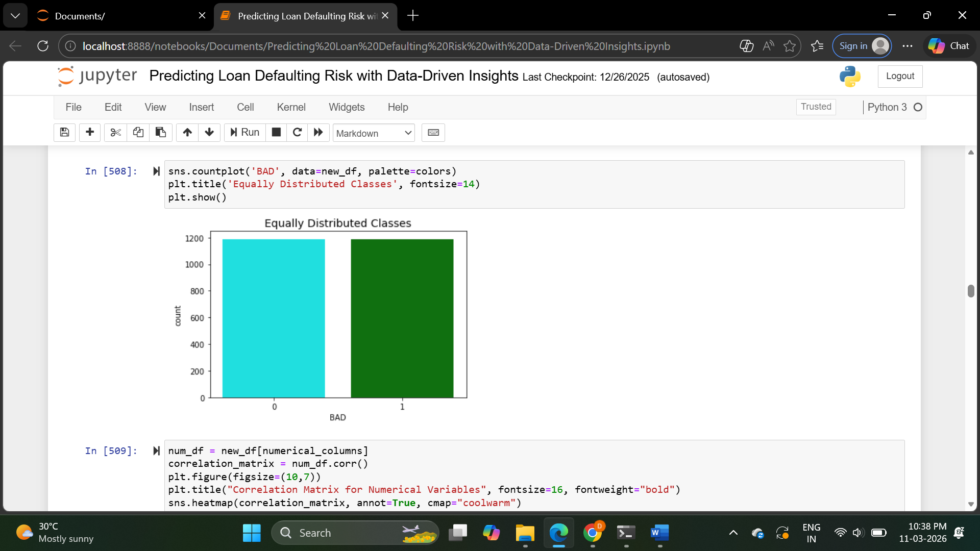Open the Insert menu

coord(201,107)
